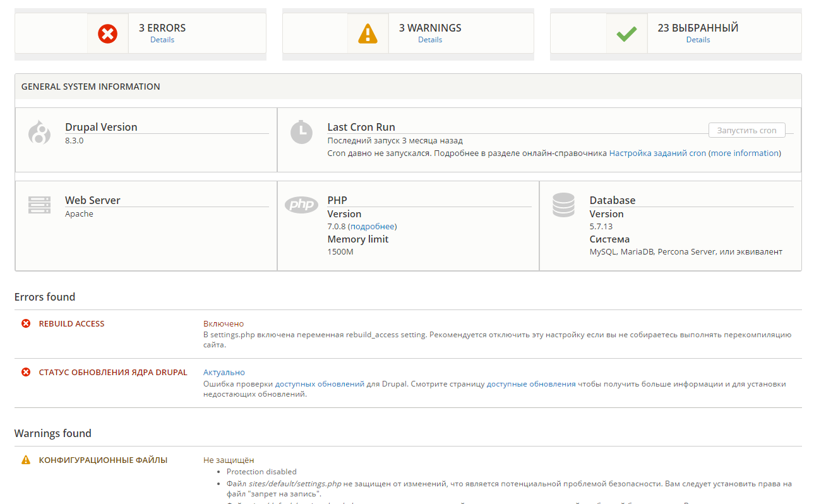Click the Drupal drop logo icon

pyautogui.click(x=39, y=133)
